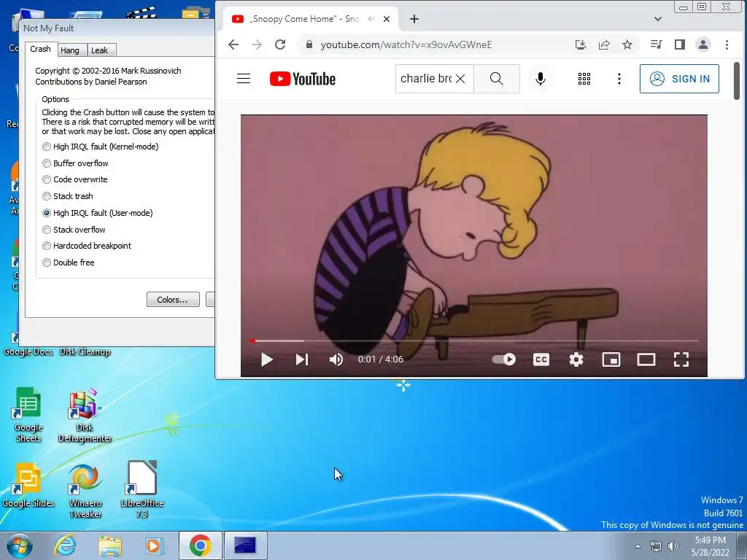Viewport: 747px width, 560px height.
Task: Open Chrome profile avatar
Action: point(703,44)
